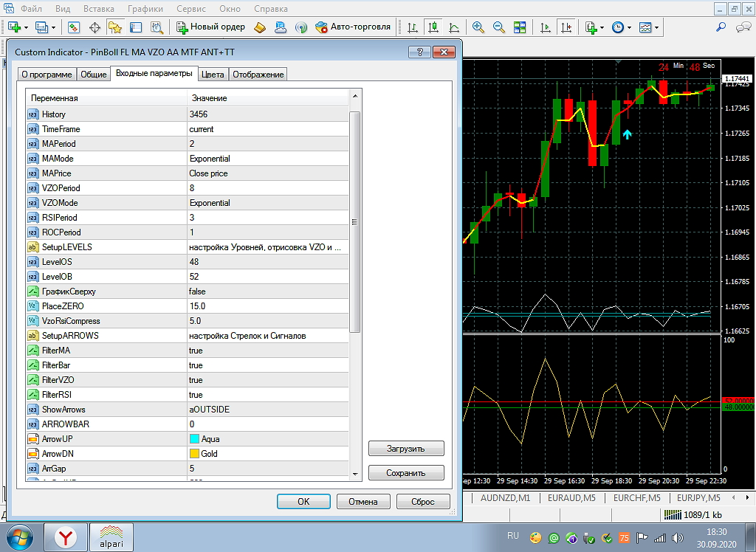Expand the new chart dropdown arrow
The image size is (756, 552).
[x=26, y=27]
